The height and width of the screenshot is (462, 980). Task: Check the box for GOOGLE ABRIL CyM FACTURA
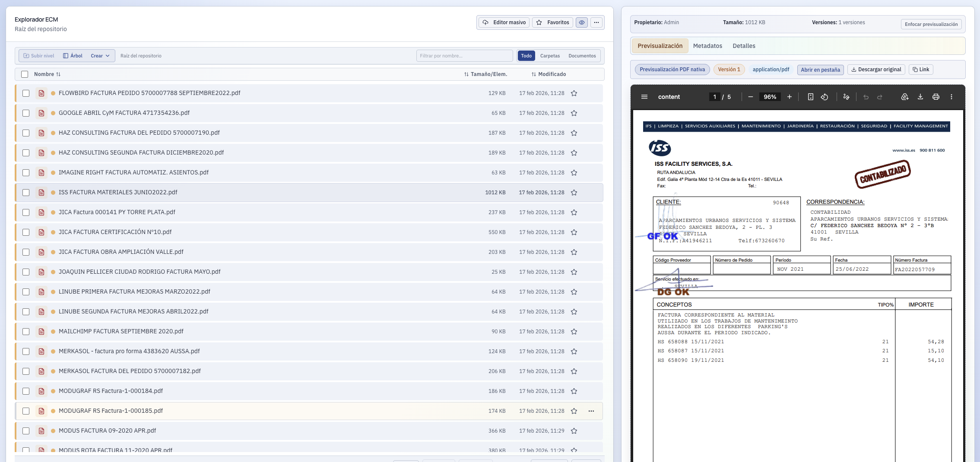click(x=25, y=113)
